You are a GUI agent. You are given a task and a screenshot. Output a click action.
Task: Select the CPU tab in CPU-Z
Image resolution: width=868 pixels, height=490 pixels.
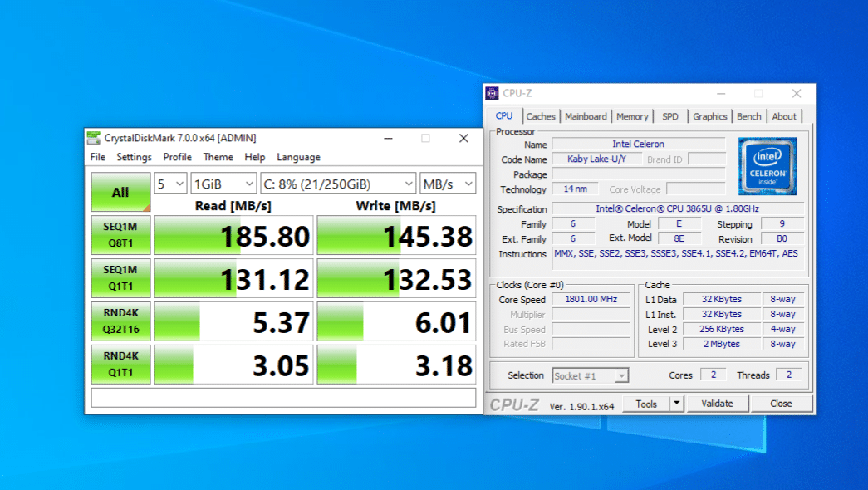coord(503,115)
